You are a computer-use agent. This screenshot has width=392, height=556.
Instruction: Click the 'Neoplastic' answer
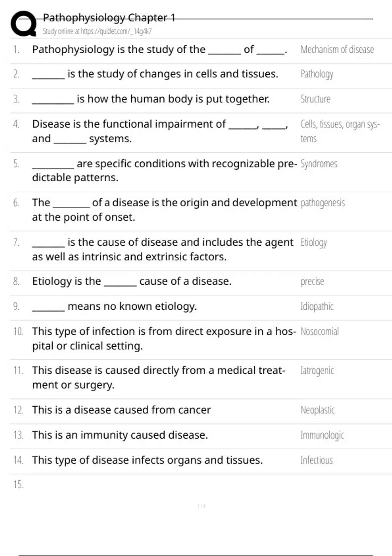(318, 410)
